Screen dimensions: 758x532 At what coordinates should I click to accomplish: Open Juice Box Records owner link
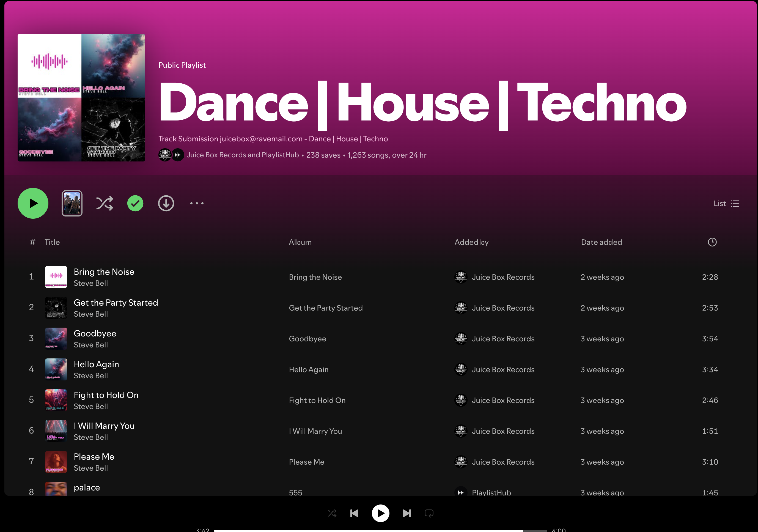pos(216,155)
